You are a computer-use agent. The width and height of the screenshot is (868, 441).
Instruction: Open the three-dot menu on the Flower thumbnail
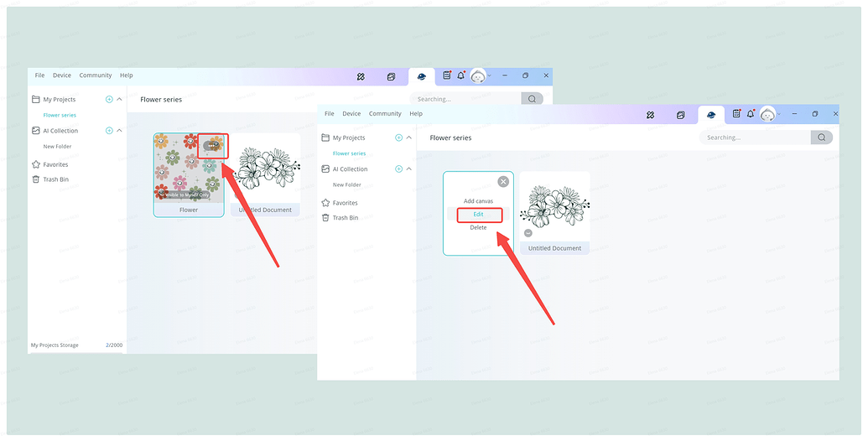(213, 145)
